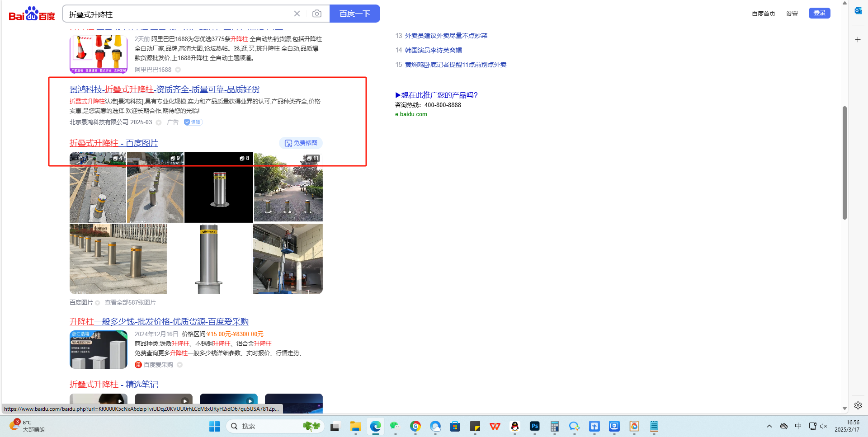Show hidden system tray icons

coord(769,426)
